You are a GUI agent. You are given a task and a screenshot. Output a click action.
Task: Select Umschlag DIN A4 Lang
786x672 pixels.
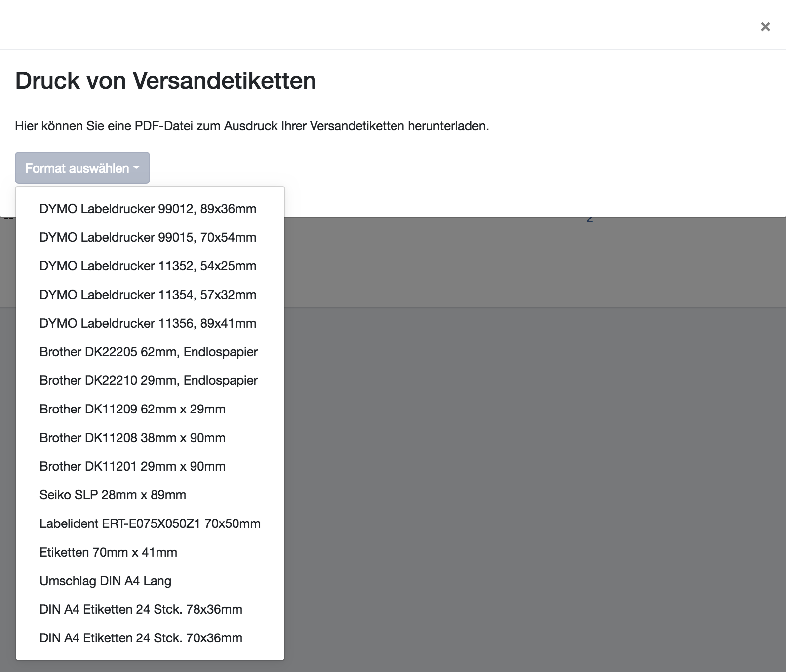click(x=150, y=581)
